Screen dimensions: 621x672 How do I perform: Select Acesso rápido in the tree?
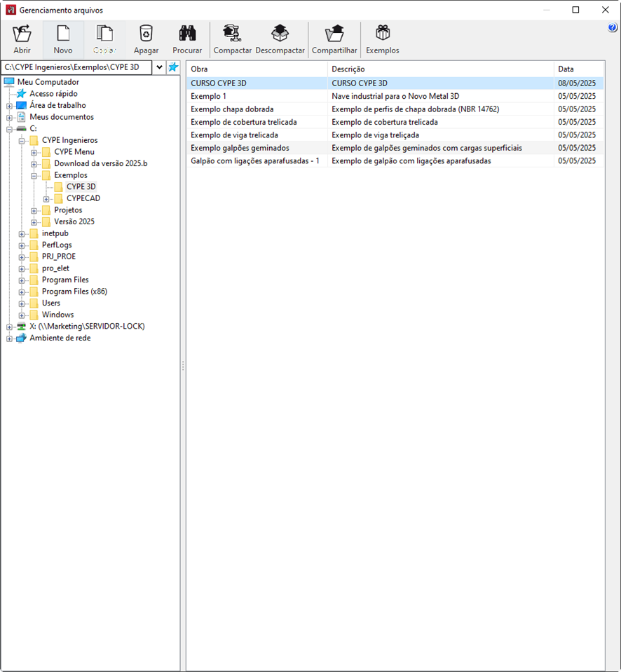pyautogui.click(x=53, y=93)
